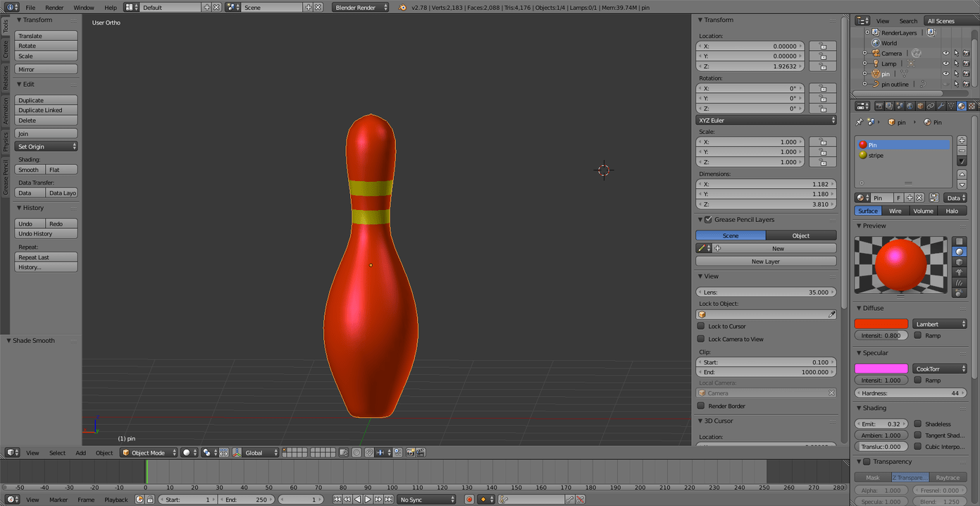The height and width of the screenshot is (506, 980).
Task: Open the Modifiers wrench tab icon
Action: (x=941, y=106)
